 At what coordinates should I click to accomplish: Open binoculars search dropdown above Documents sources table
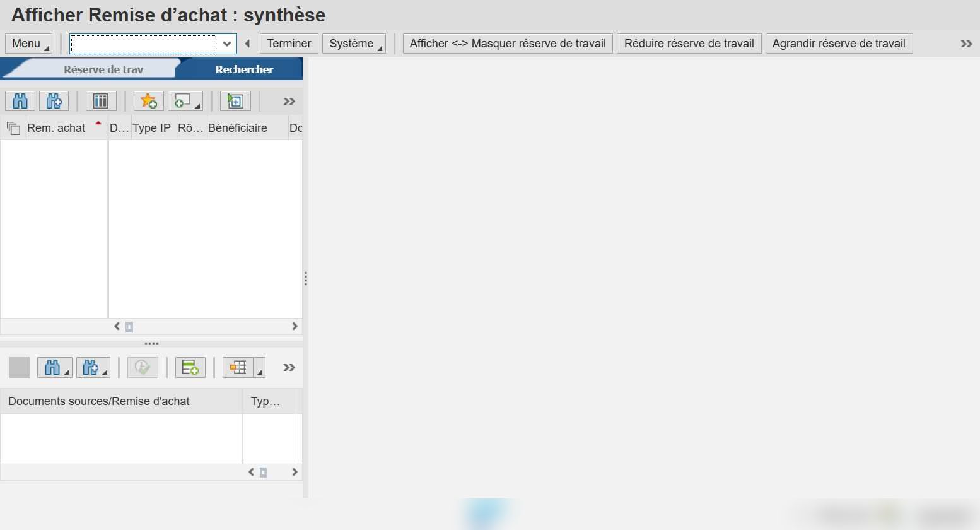tap(55, 367)
